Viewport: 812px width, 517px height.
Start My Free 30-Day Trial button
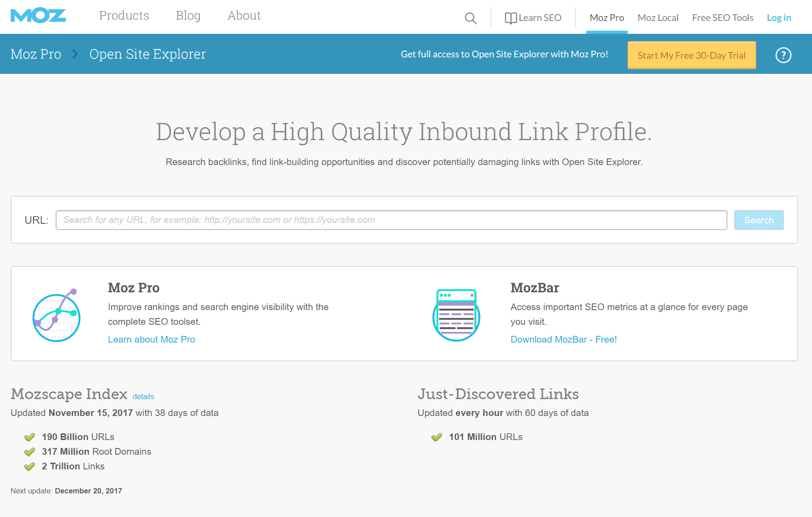(691, 55)
